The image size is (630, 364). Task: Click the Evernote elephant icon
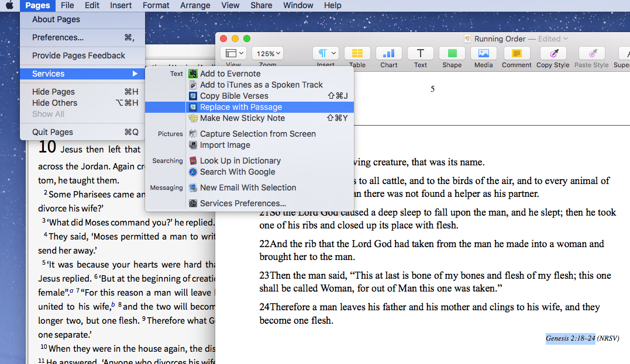[x=193, y=74]
